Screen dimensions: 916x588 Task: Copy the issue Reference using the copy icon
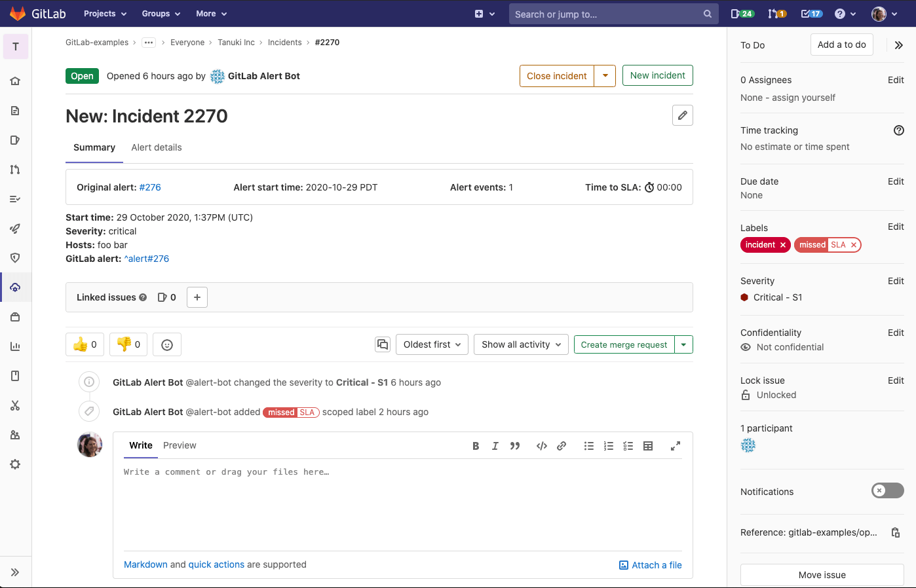(x=896, y=532)
